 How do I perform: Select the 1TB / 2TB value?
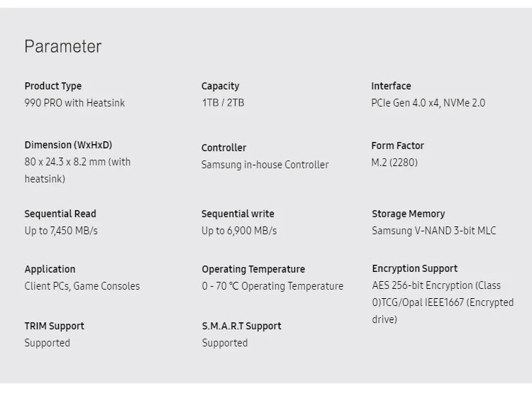point(223,103)
